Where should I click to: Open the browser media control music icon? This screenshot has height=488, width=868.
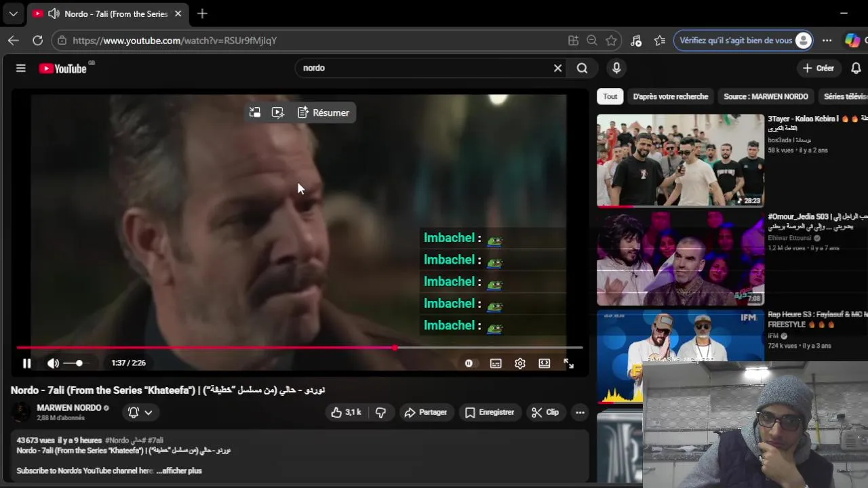pos(636,41)
